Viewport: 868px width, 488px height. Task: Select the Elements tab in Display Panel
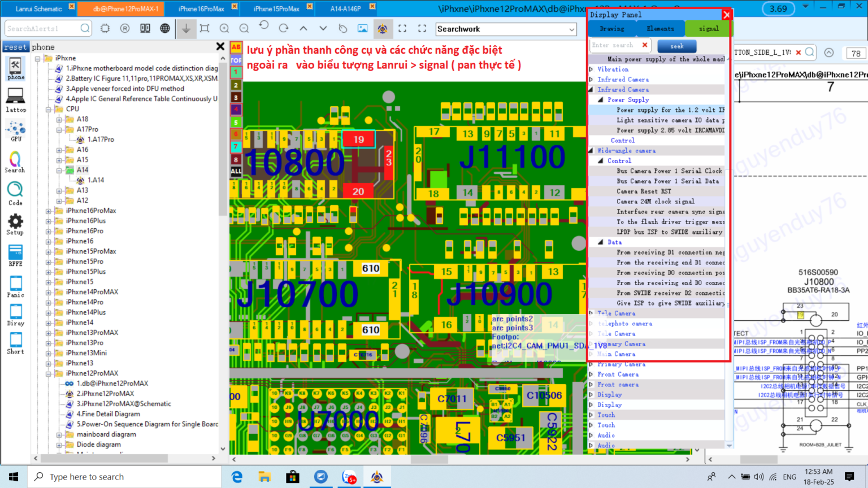click(660, 29)
